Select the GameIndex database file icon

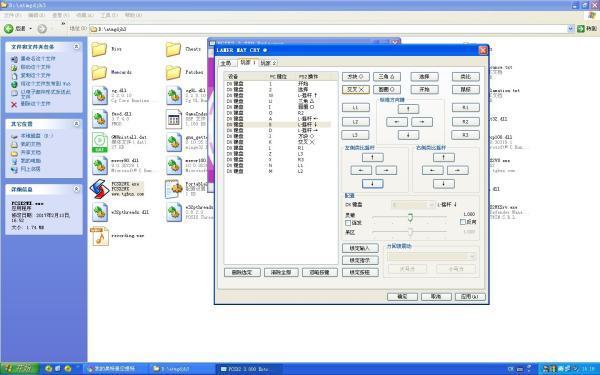(173, 119)
